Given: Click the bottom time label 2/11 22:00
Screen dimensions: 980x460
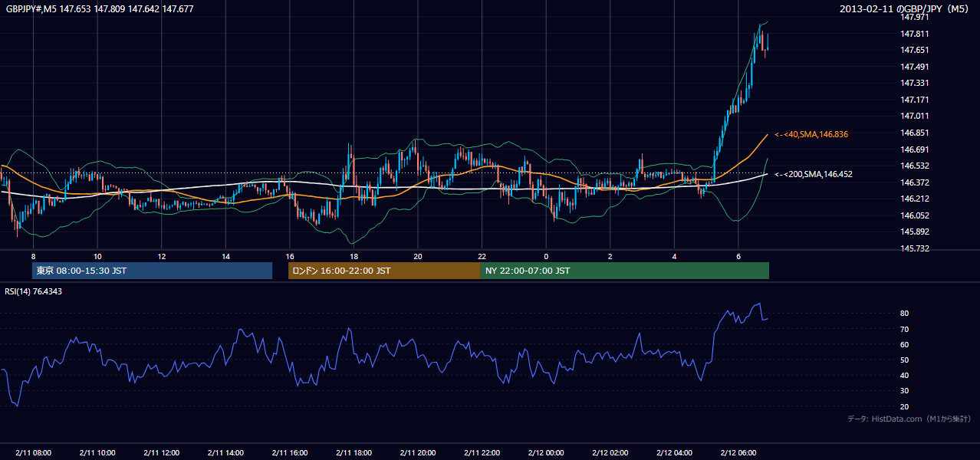Looking at the screenshot, I should [482, 453].
